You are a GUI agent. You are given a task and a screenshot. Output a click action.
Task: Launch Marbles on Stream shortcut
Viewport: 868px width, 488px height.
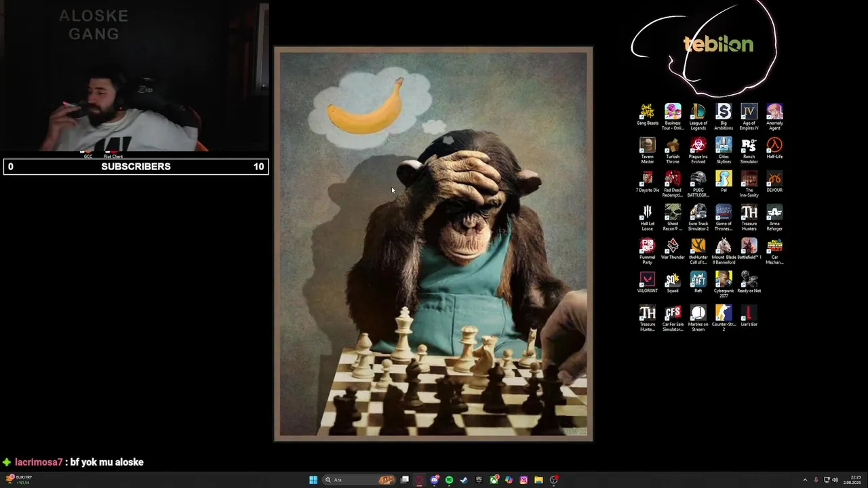pyautogui.click(x=698, y=318)
